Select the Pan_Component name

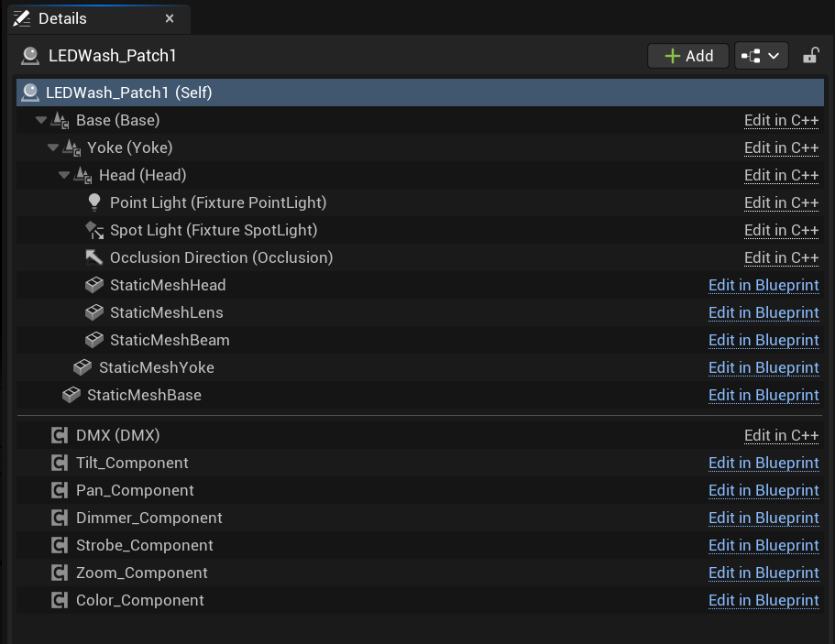[135, 490]
